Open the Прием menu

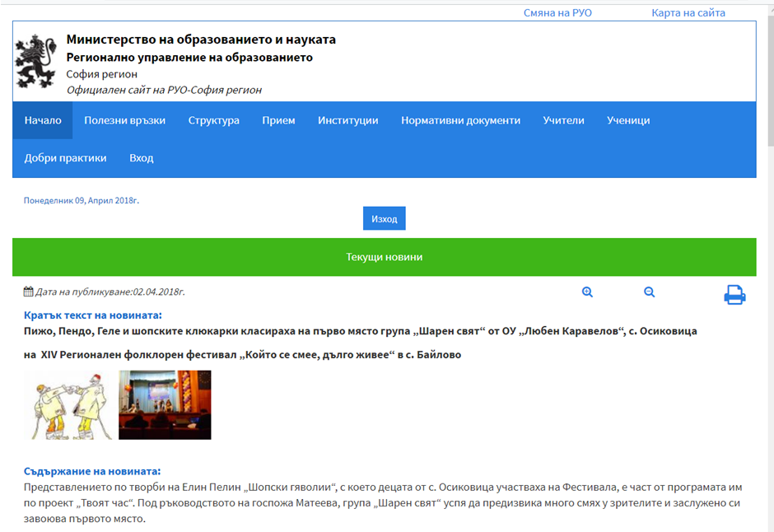[x=278, y=120]
